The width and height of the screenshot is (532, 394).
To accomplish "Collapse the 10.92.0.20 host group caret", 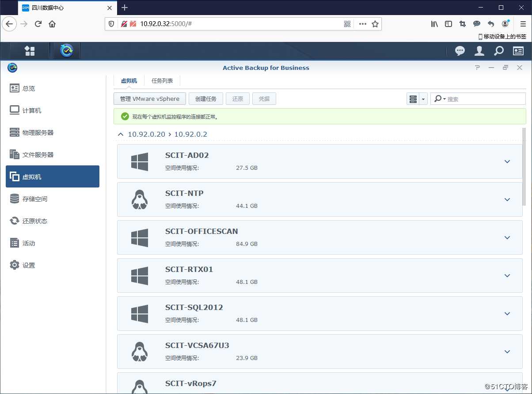I will [120, 134].
